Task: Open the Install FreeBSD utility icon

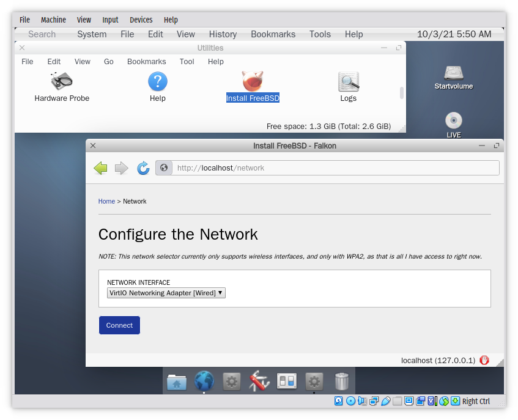Action: tap(252, 82)
